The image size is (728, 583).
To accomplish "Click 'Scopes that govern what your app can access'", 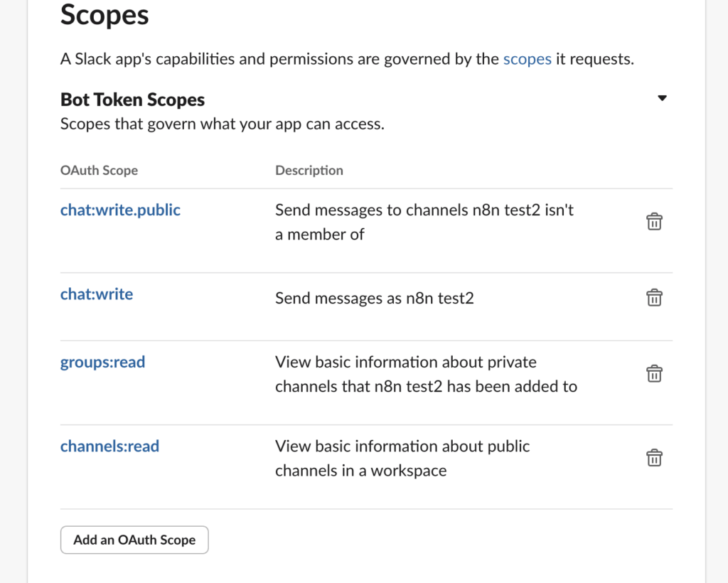I will point(223,124).
